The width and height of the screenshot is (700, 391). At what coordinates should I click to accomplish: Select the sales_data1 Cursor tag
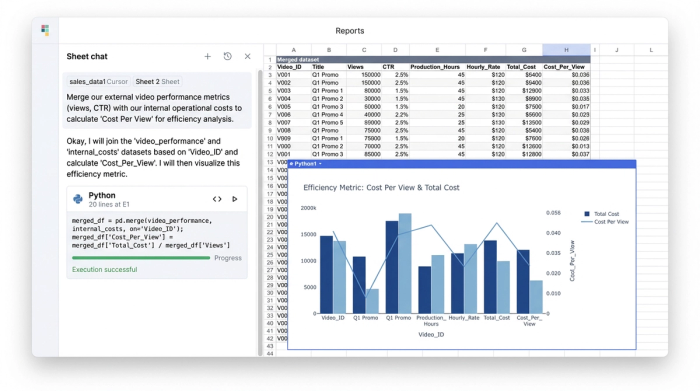coord(99,82)
